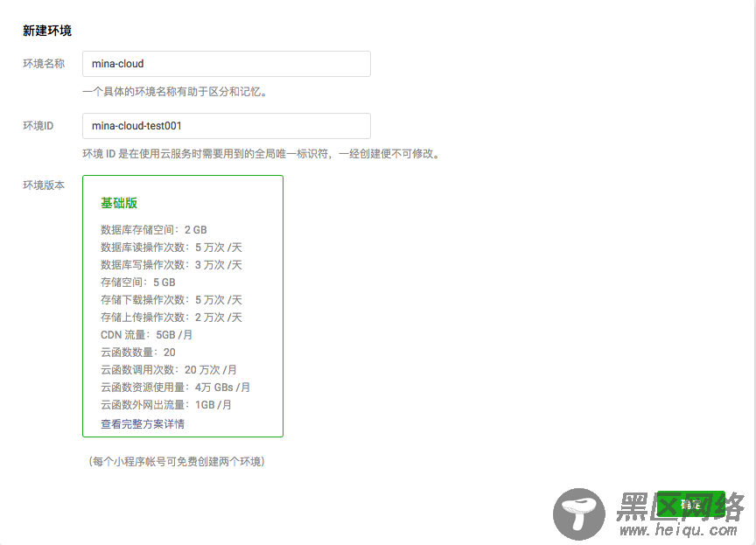Click the 环境名称 input field with mina-cloud
The width and height of the screenshot is (756, 545).
[x=226, y=64]
